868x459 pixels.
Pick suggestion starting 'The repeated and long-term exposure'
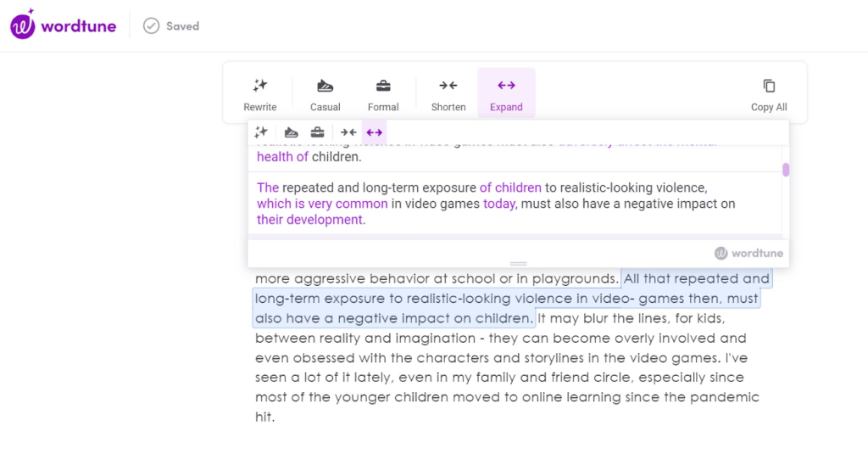click(515, 204)
